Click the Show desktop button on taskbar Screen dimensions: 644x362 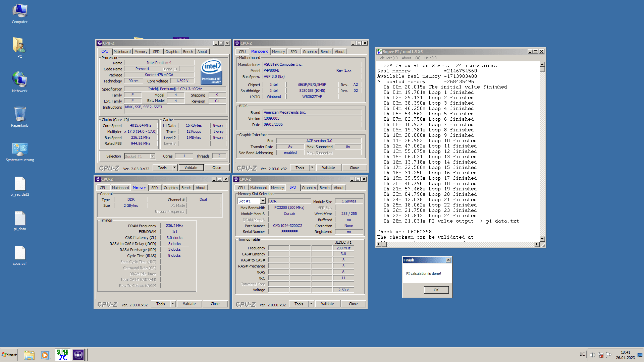click(640, 355)
